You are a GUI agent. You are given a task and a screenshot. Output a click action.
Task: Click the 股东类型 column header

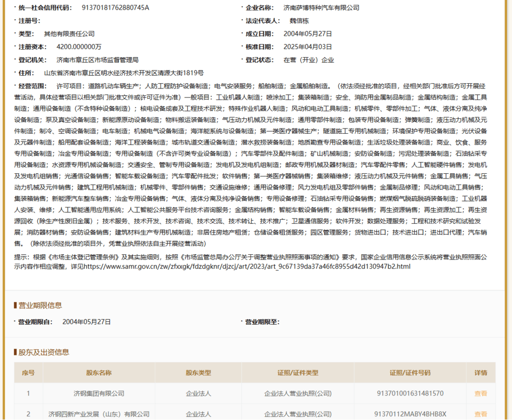pos(198,373)
